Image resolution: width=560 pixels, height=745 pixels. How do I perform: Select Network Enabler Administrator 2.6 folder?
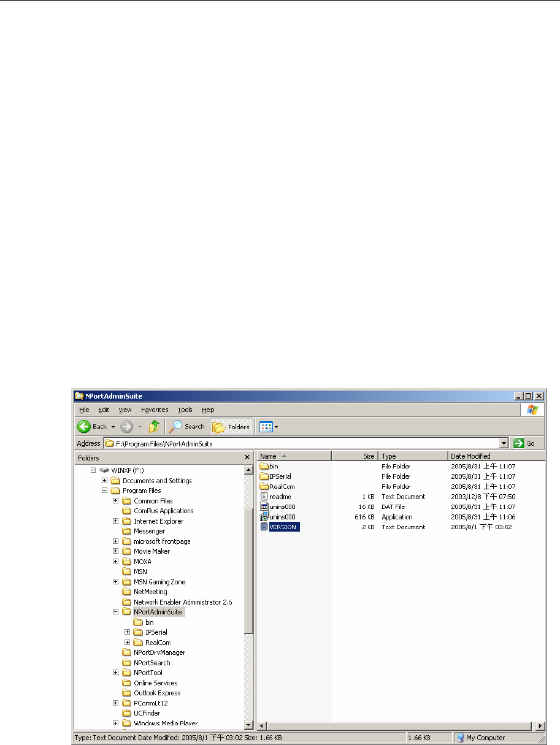[x=177, y=602]
